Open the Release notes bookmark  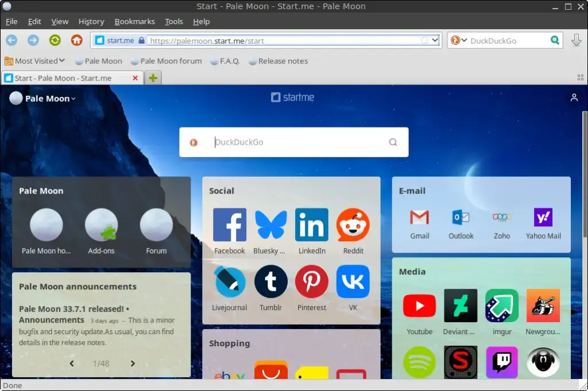pos(278,61)
